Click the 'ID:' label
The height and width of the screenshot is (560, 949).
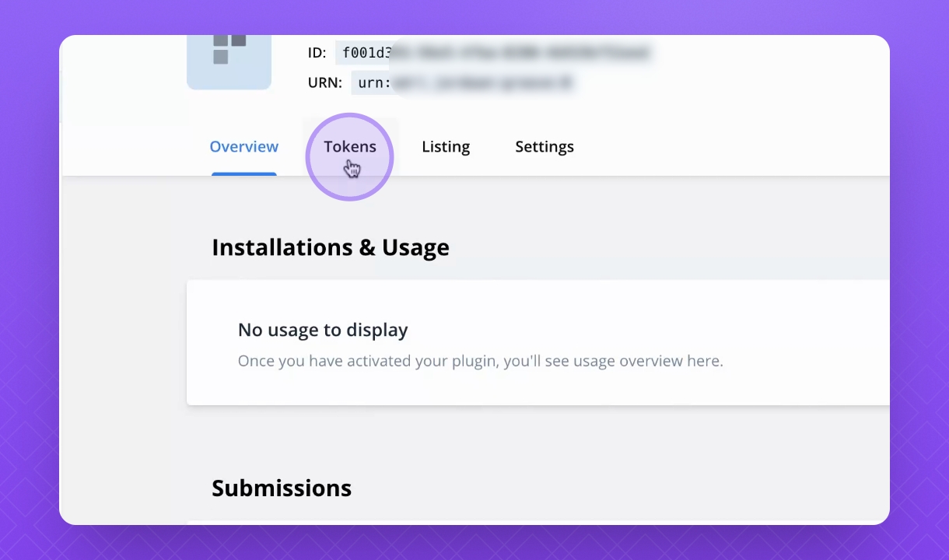click(317, 53)
